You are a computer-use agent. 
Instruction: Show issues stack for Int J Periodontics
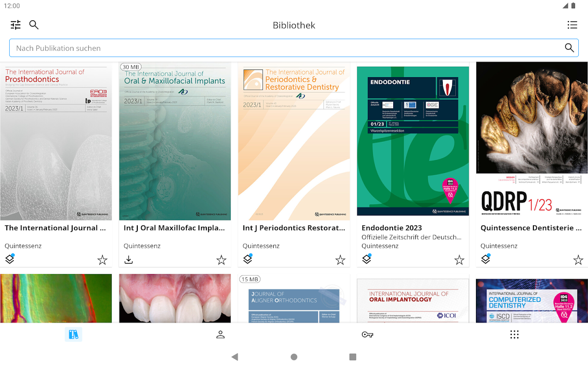point(248,259)
